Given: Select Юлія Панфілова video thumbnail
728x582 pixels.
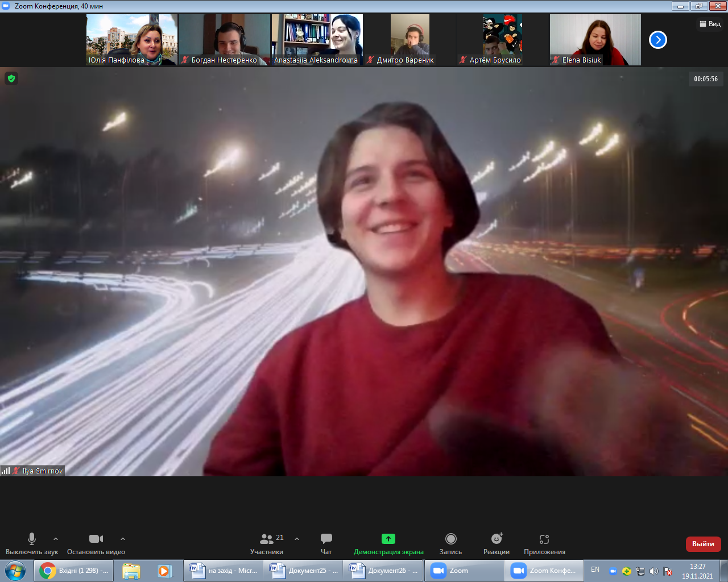Looking at the screenshot, I should 132,40.
